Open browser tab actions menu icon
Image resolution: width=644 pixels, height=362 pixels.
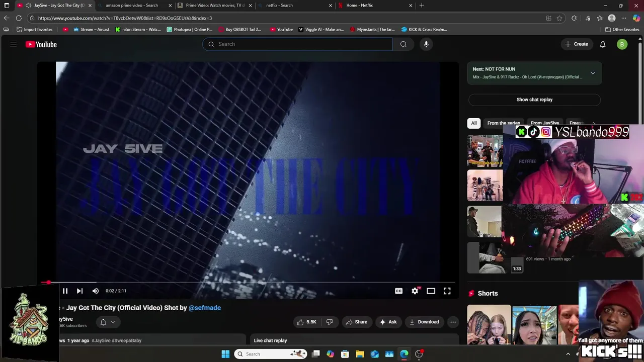(x=7, y=6)
